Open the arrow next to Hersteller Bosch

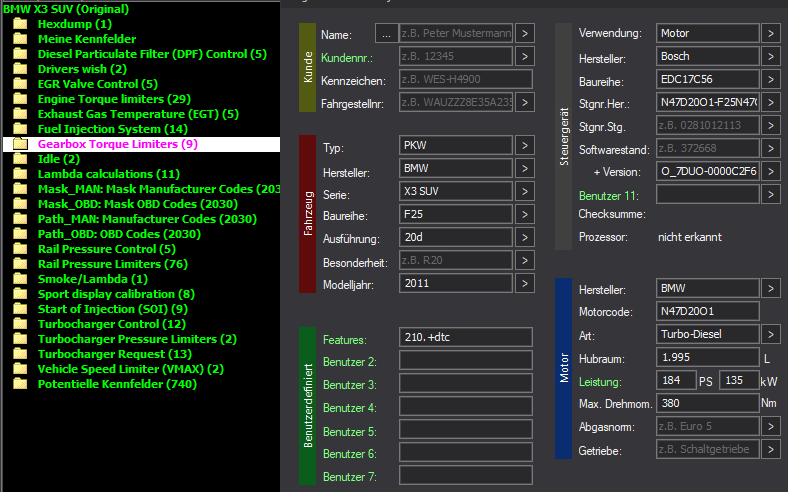(x=771, y=56)
